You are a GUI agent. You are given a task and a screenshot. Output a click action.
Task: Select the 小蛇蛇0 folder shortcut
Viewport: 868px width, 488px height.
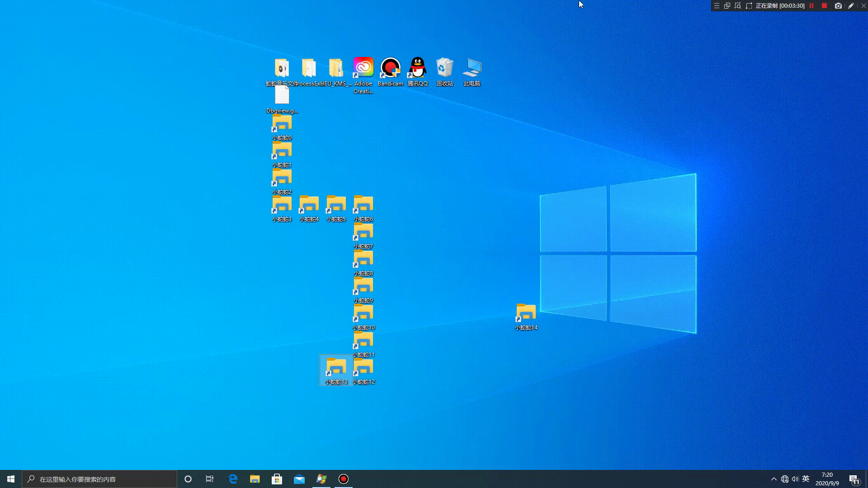tap(282, 123)
